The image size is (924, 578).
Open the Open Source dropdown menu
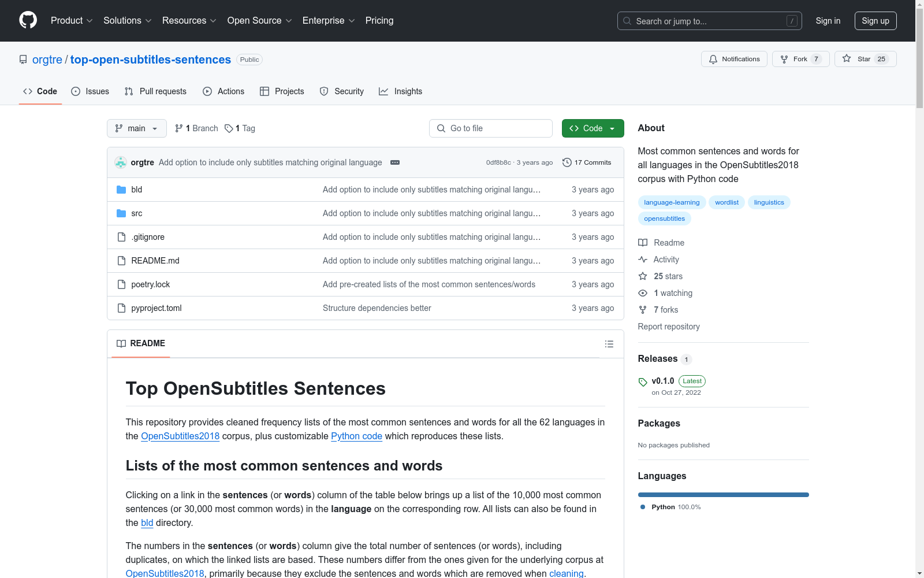(260, 20)
